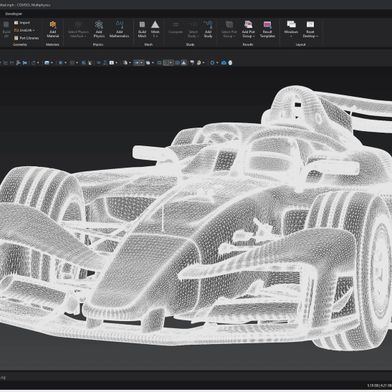Viewport: 392px width, 392px height.
Task: Click Result Templates
Action: click(x=267, y=29)
